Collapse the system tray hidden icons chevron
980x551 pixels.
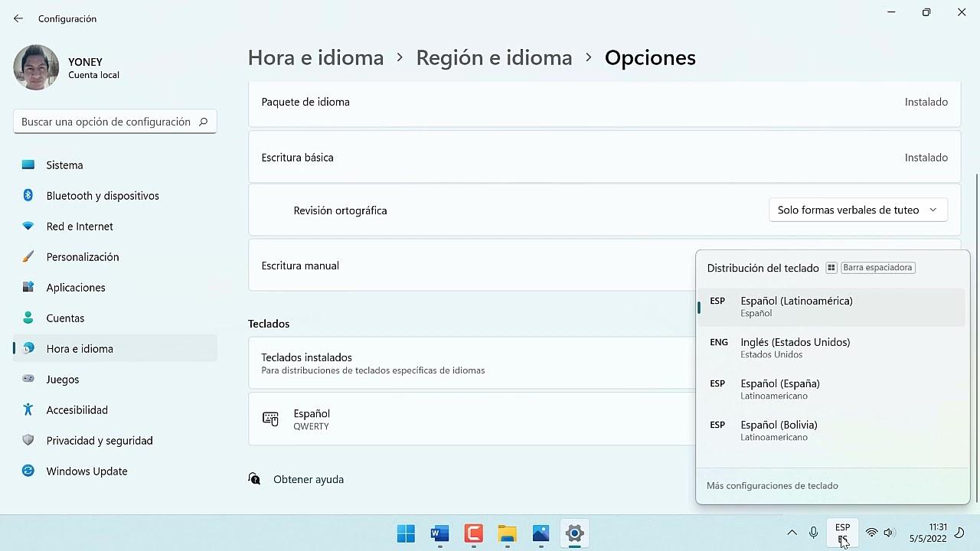pos(792,533)
